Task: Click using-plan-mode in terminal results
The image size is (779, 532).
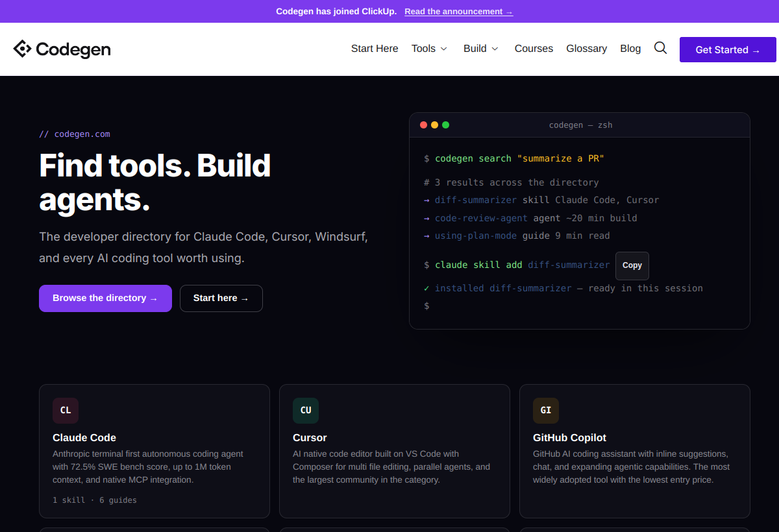Action: (x=476, y=236)
